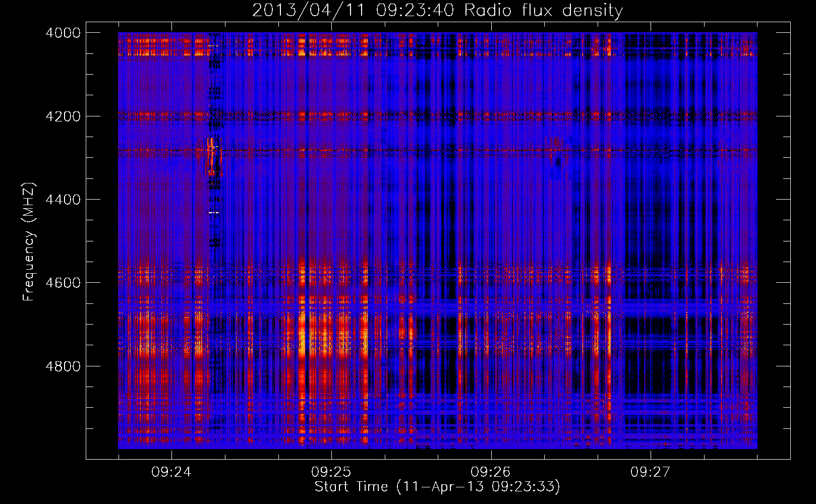Select the 4000 frequency axis label
Screen dimensions: 816x504
coord(63,33)
